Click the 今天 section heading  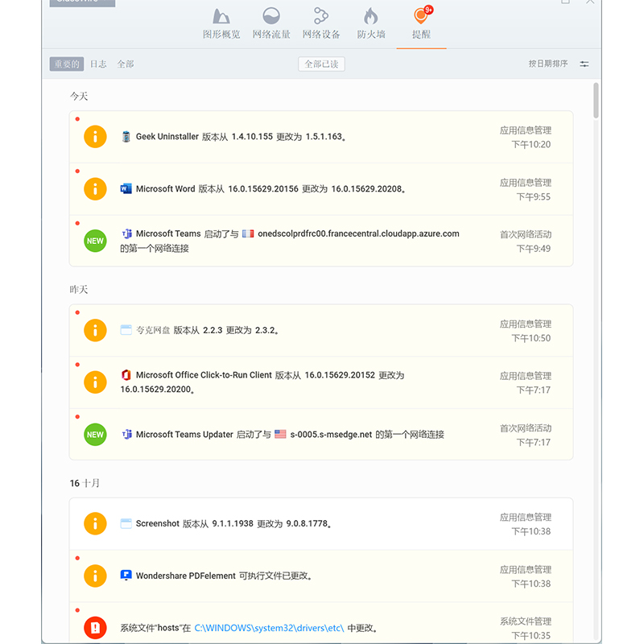tap(79, 97)
